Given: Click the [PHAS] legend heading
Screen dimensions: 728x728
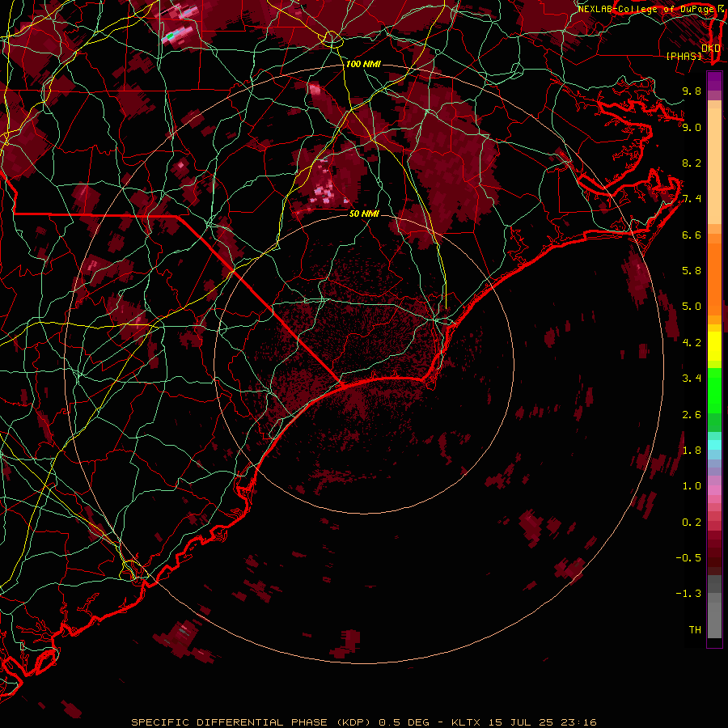Looking at the screenshot, I should (x=684, y=56).
